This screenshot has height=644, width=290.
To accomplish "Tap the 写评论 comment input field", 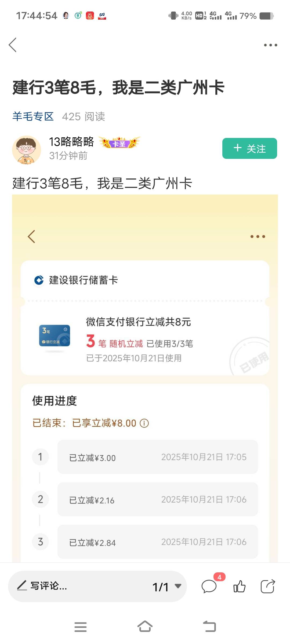I will [x=81, y=586].
